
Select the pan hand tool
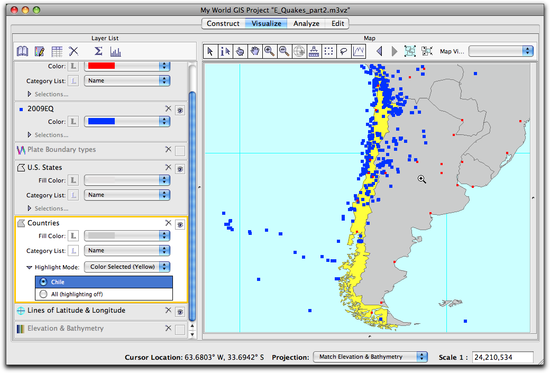pos(255,52)
